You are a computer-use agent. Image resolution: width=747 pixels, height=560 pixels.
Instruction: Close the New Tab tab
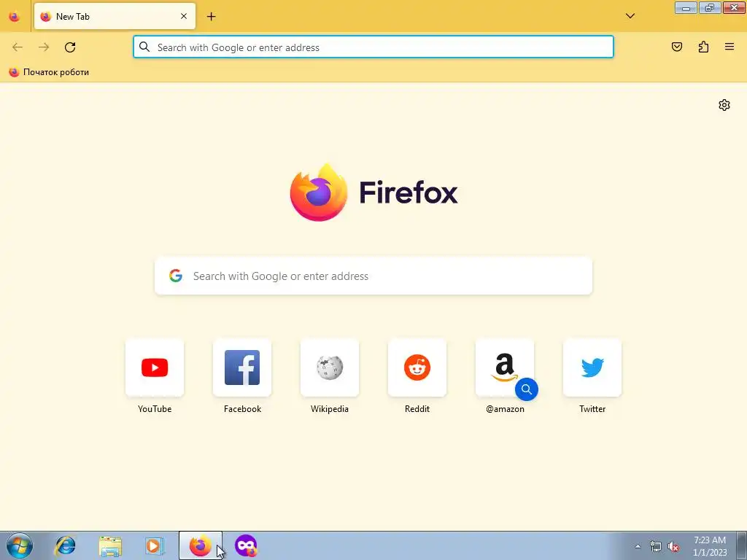[x=183, y=16]
